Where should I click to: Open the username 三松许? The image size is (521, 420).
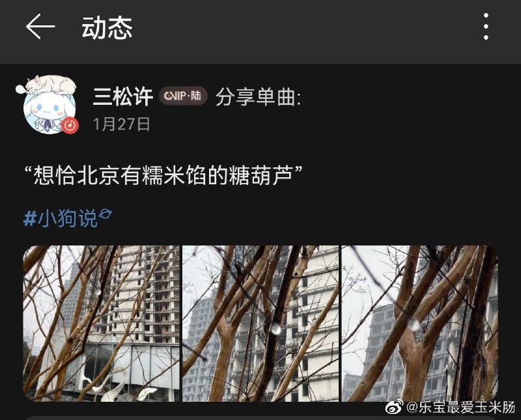(123, 96)
